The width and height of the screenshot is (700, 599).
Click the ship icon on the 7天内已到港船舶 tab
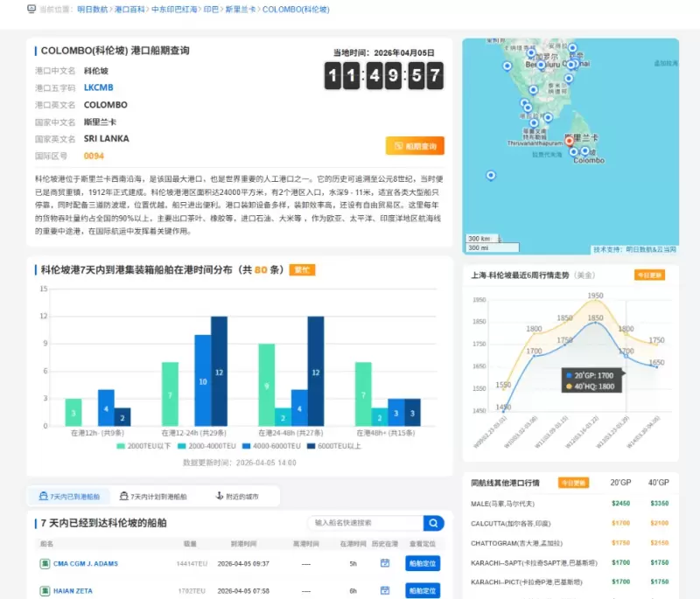pyautogui.click(x=45, y=495)
